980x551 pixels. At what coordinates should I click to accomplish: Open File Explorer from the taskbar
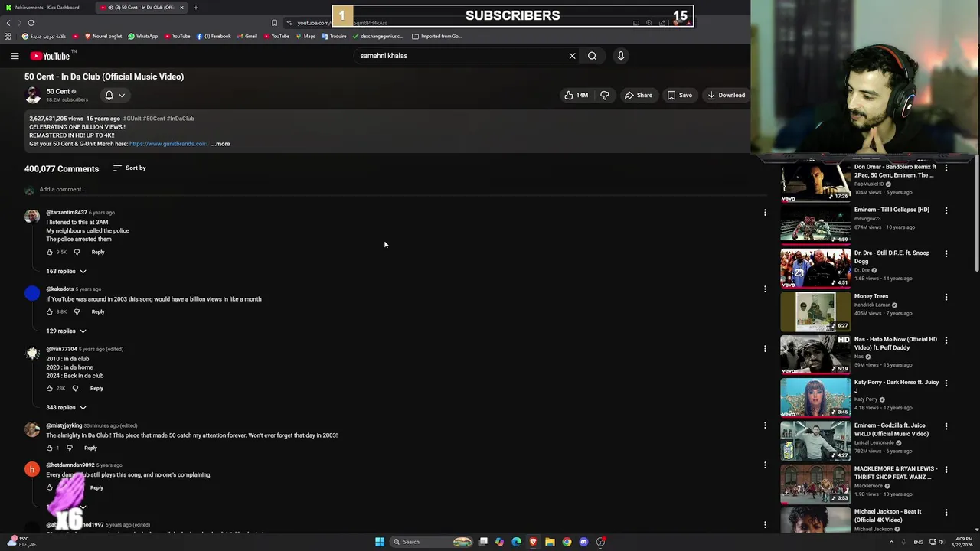tap(550, 542)
